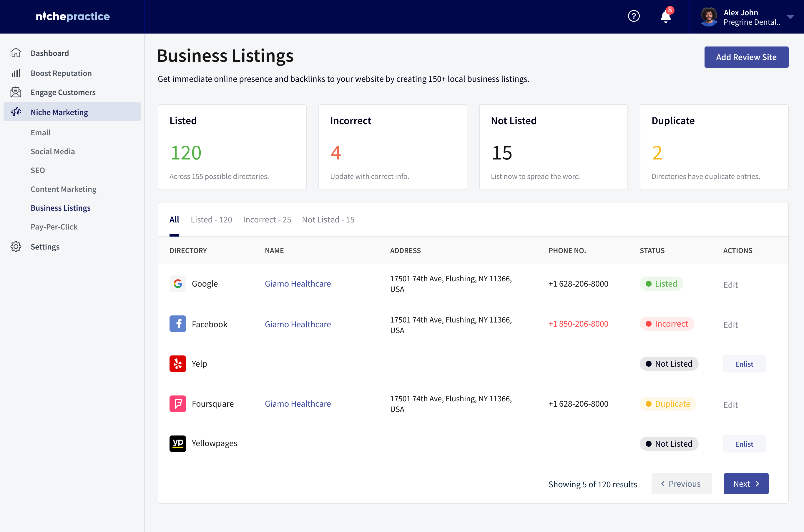804x532 pixels.
Task: Click the Listed status badge for Google
Action: point(661,284)
